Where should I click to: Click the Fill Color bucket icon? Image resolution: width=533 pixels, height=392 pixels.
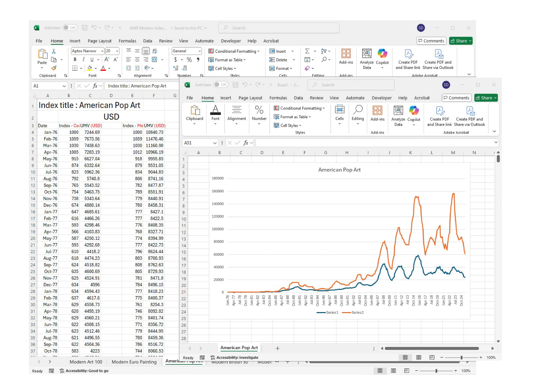[x=90, y=68]
